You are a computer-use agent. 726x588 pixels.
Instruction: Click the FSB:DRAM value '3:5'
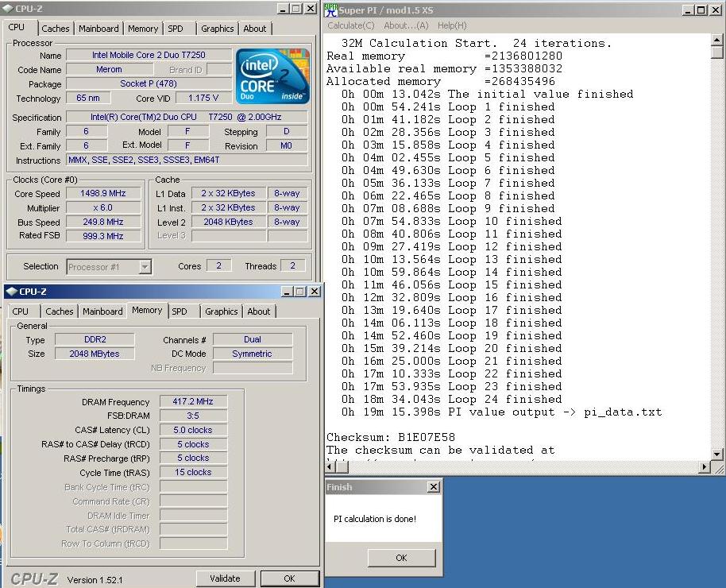tap(193, 416)
